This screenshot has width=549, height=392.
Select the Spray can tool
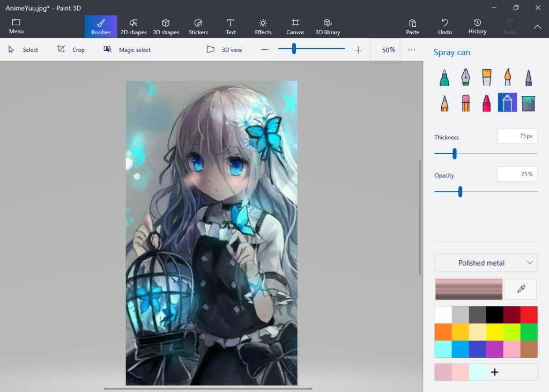click(507, 102)
